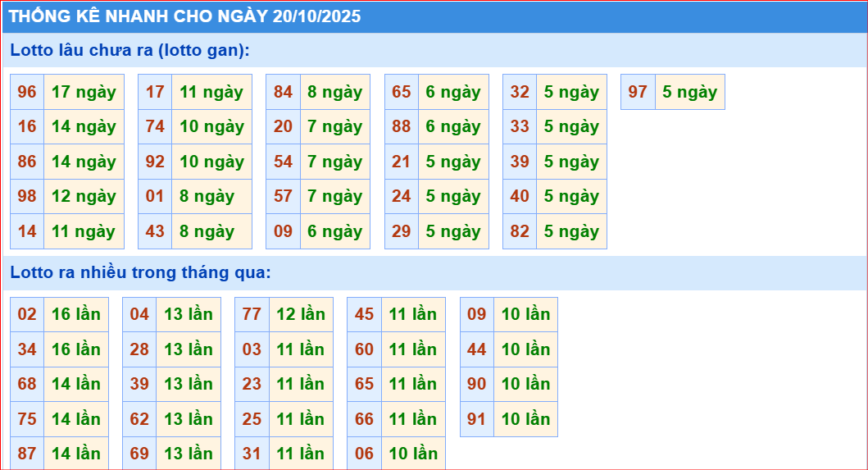Viewport: 868px width, 470px height.
Task: Click number 17 in the lotto gan table
Action: (155, 92)
